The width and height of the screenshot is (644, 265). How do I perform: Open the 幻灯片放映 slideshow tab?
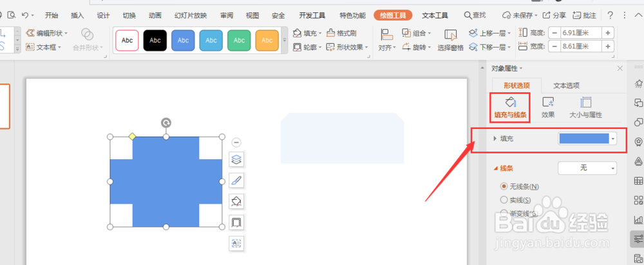[191, 15]
